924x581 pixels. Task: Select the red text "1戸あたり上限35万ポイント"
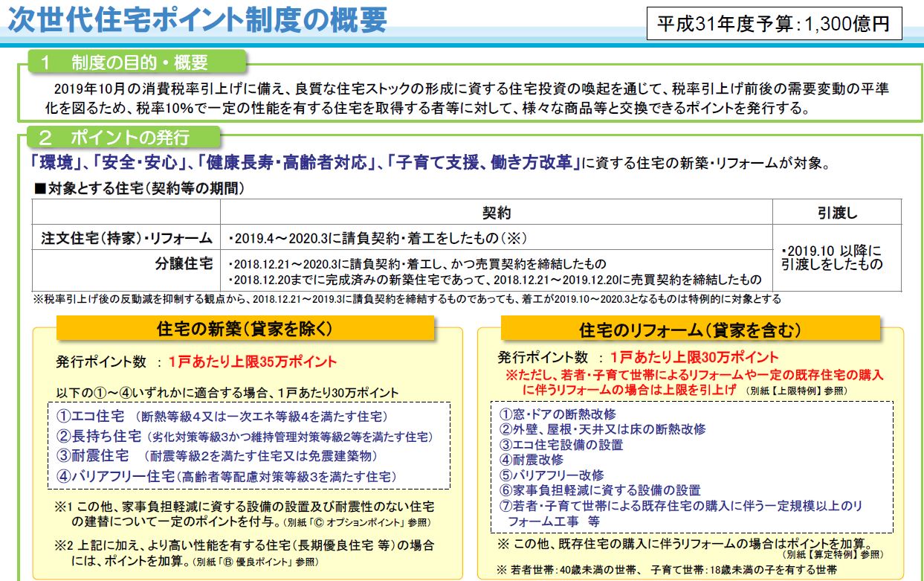click(x=253, y=362)
